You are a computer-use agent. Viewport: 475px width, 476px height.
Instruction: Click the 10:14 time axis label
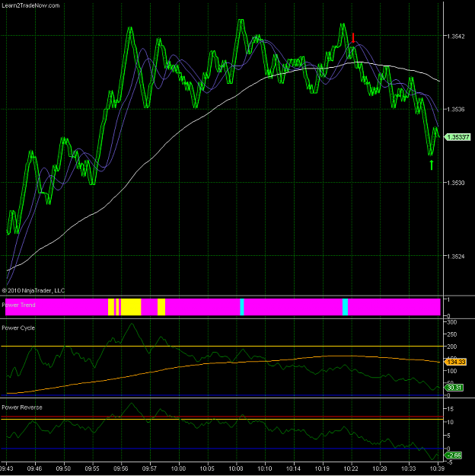click(x=294, y=468)
